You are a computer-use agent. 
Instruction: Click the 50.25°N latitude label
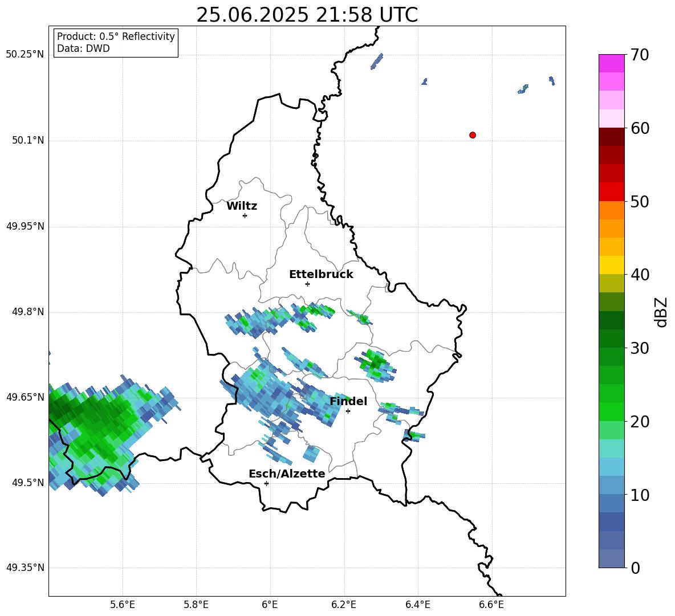25,55
